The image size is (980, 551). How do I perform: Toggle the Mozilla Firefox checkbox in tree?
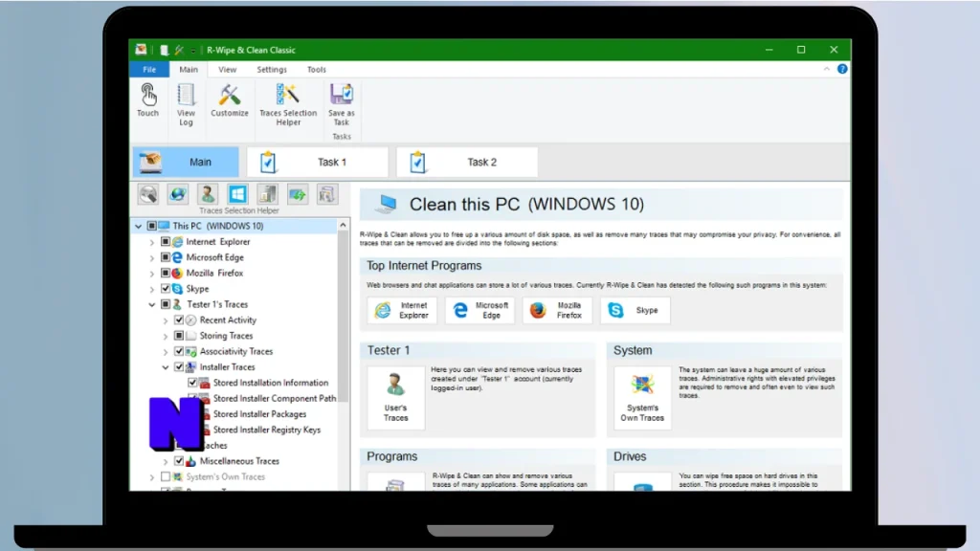166,273
